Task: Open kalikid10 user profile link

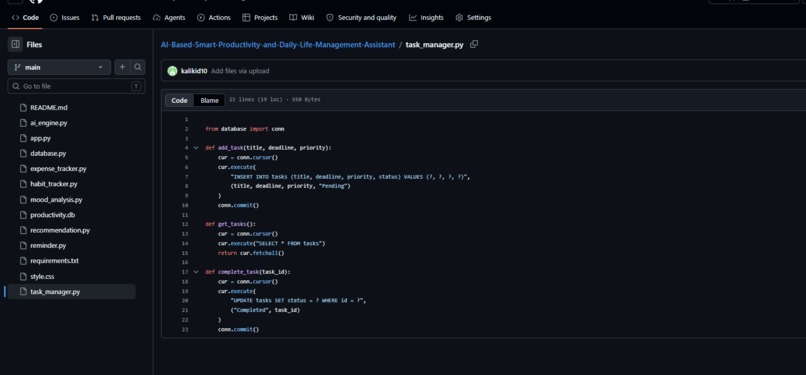Action: (194, 71)
